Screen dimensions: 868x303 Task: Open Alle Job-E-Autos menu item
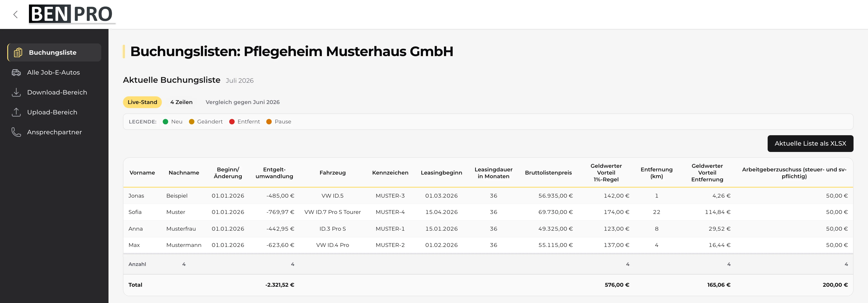point(54,72)
